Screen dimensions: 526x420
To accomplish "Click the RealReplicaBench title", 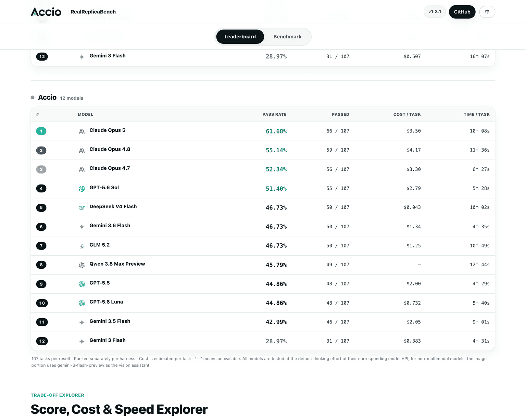I will 93,12.
